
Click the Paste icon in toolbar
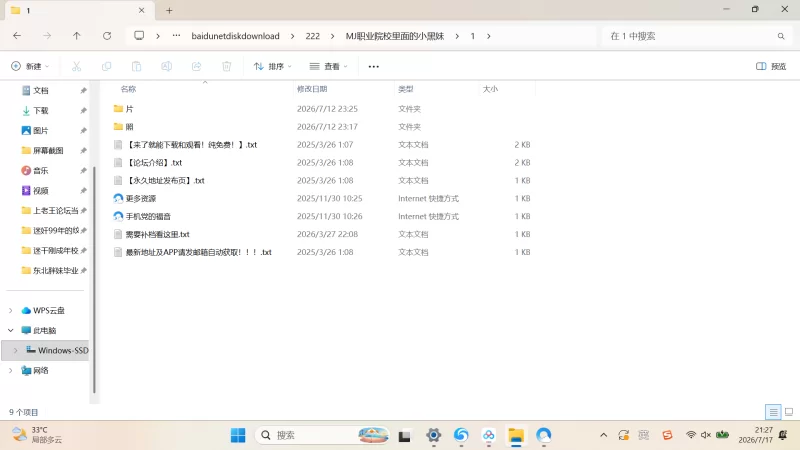pyautogui.click(x=136, y=66)
